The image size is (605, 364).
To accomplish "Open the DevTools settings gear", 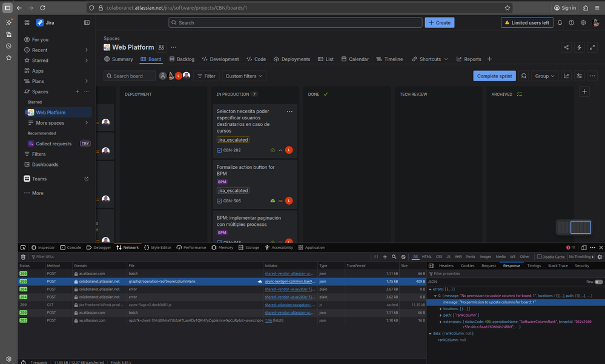I will tap(600, 257).
